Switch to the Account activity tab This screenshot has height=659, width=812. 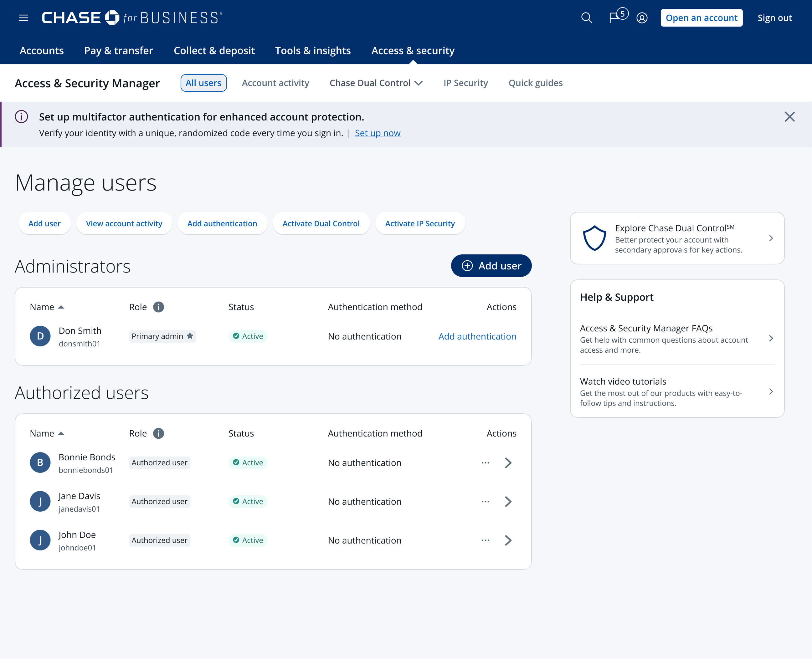275,83
